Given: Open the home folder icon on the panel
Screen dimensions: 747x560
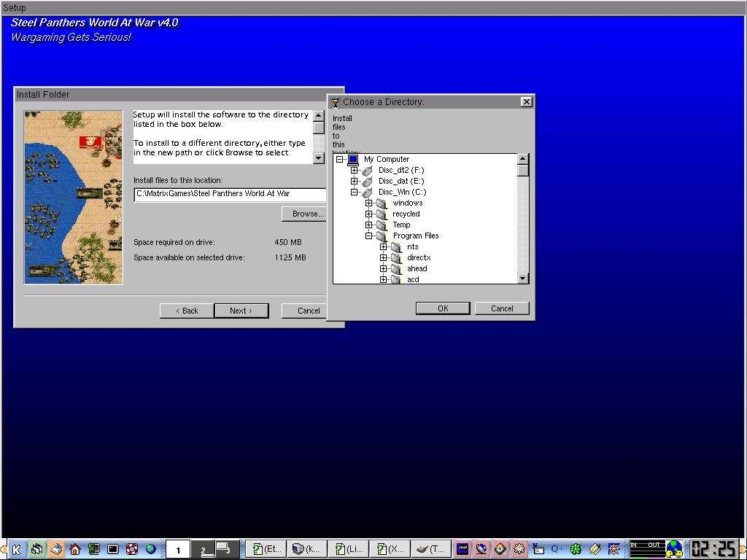Looking at the screenshot, I should click(x=75, y=550).
